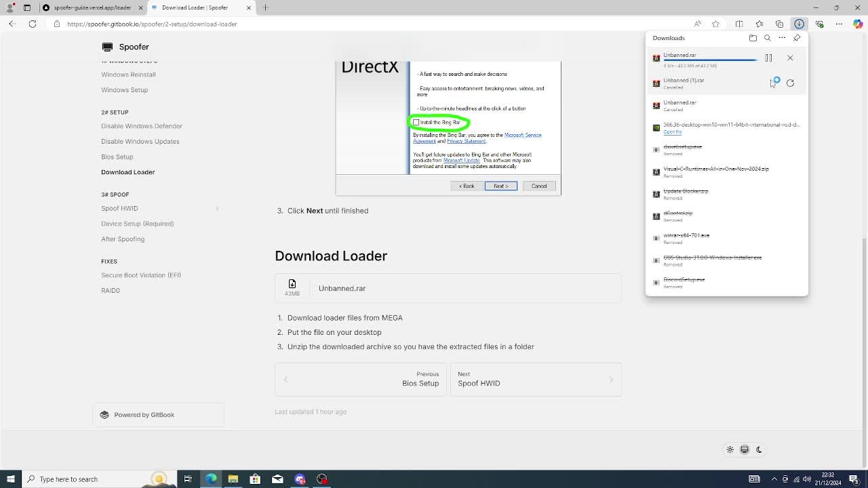This screenshot has width=868, height=488.
Task: Open the Downloads panel more options menu
Action: click(782, 38)
